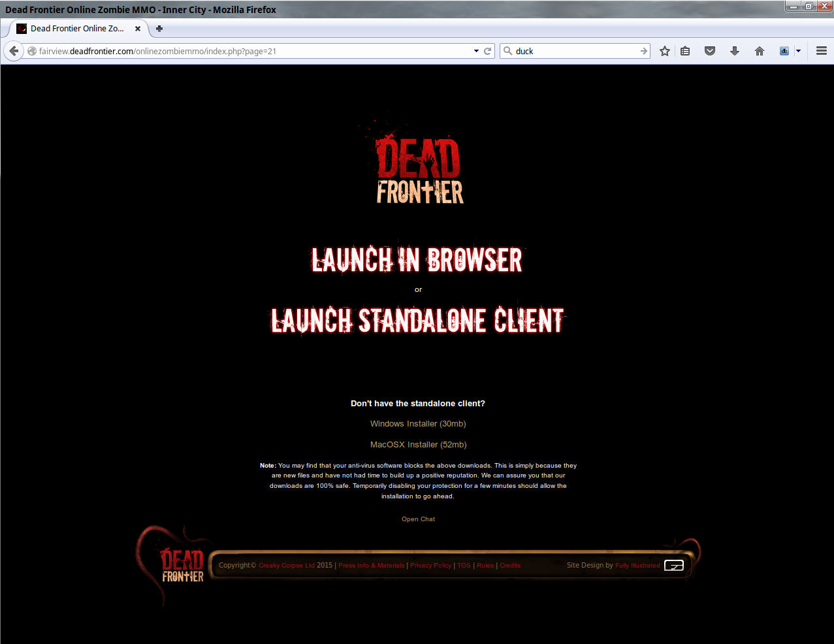Open Press Info & Materials link
This screenshot has width=834, height=644.
coord(372,566)
